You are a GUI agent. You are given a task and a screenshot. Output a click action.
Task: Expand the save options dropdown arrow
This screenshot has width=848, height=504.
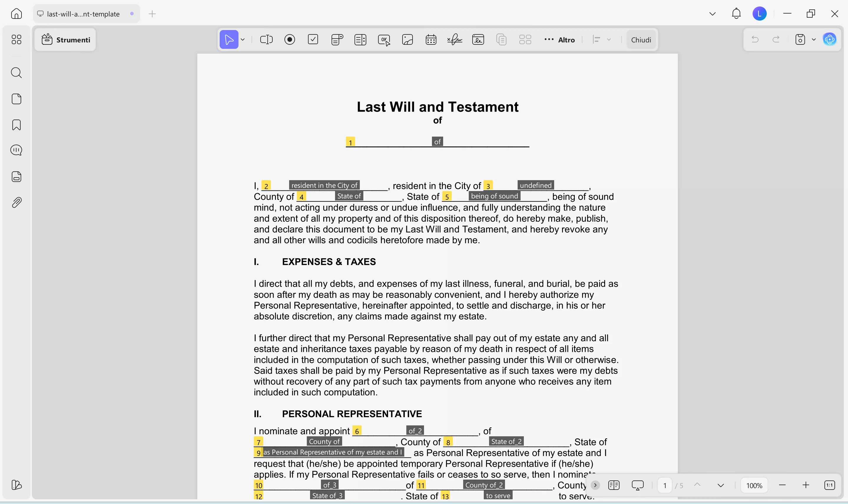click(814, 40)
